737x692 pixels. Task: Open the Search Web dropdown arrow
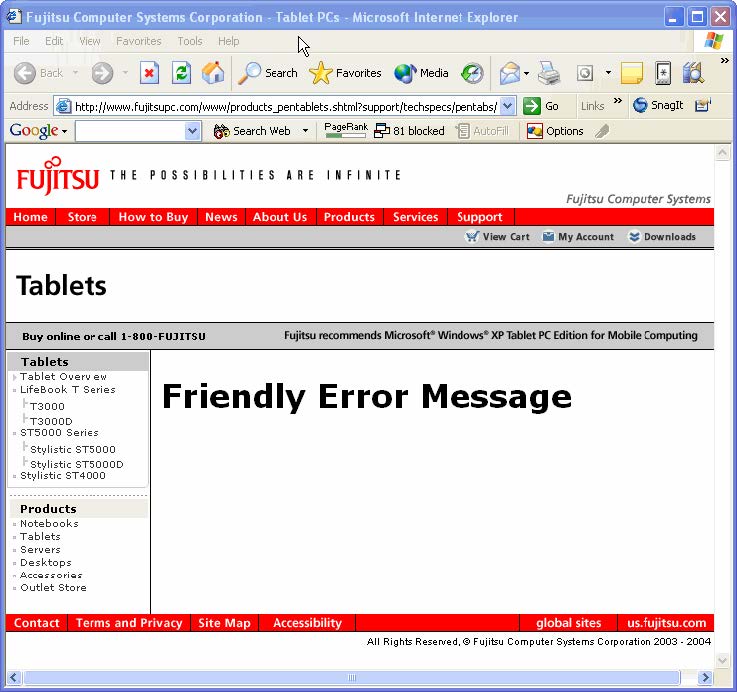(306, 131)
